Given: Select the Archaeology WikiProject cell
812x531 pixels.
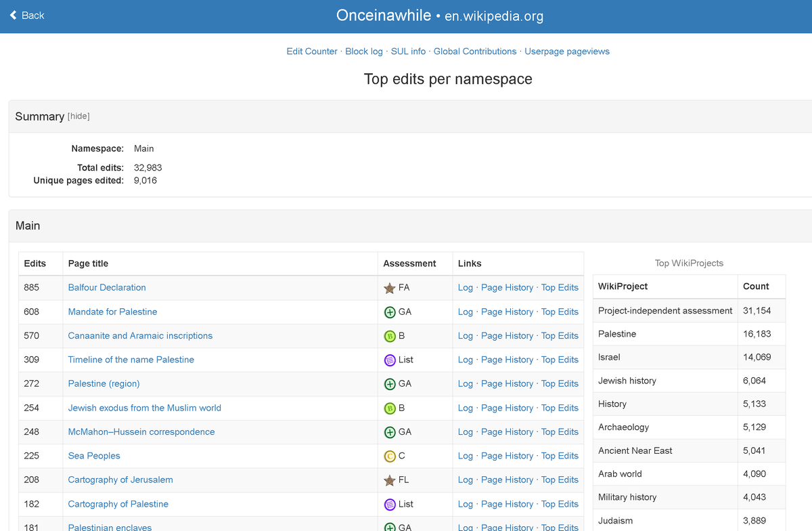Looking at the screenshot, I should point(665,427).
